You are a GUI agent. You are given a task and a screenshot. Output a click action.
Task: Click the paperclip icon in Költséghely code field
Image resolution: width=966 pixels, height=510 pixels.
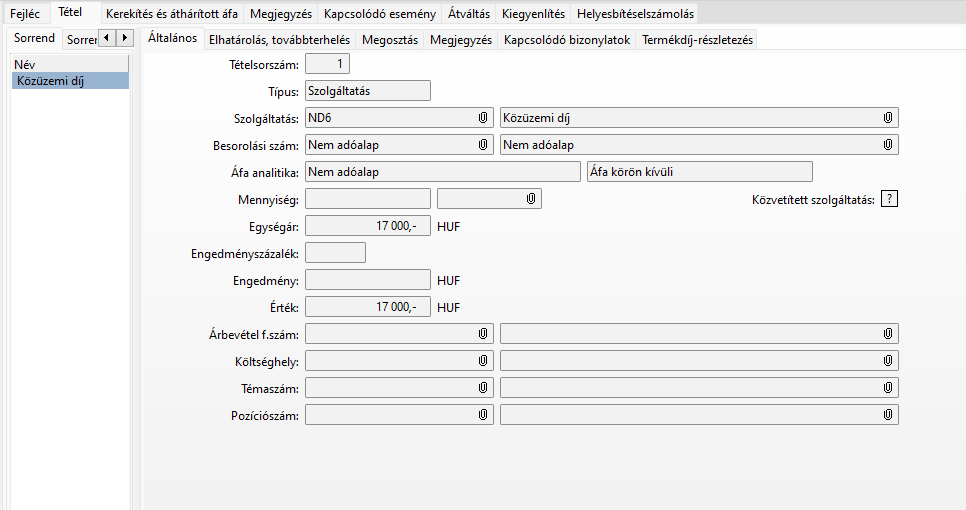(482, 360)
